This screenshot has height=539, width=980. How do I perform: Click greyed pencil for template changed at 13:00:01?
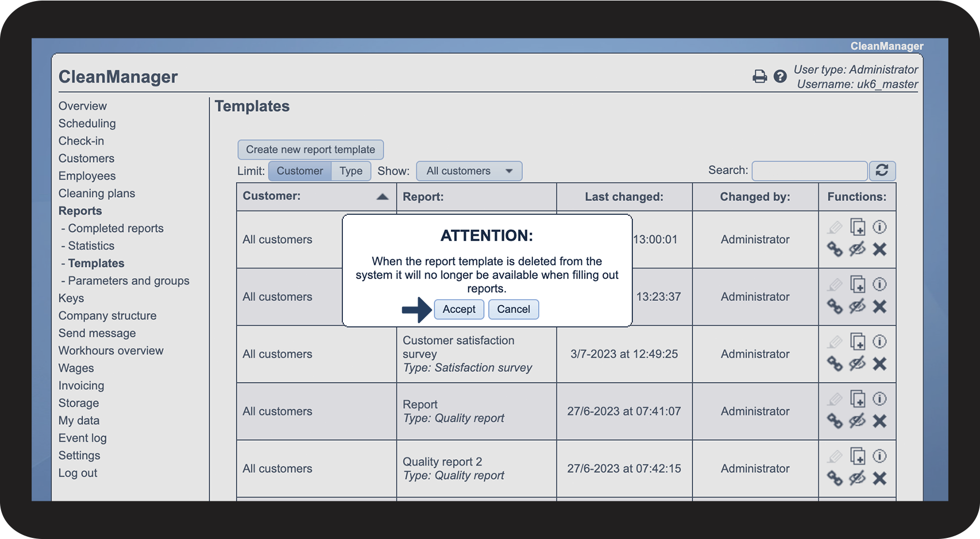pyautogui.click(x=835, y=227)
